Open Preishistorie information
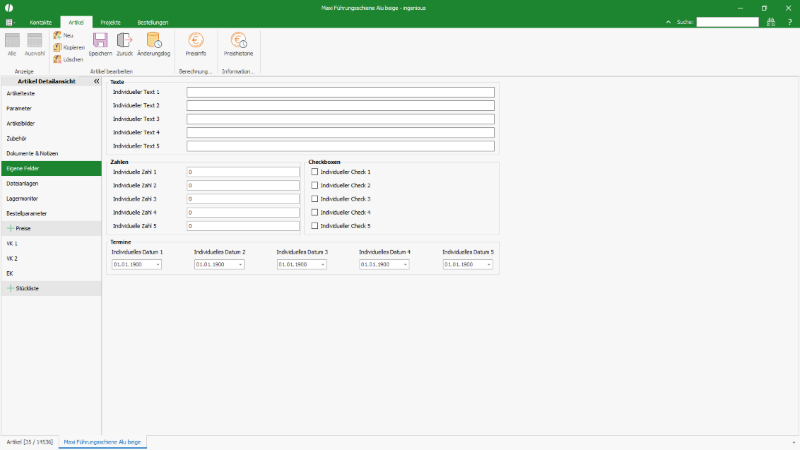Image resolution: width=800 pixels, height=450 pixels. 238,44
